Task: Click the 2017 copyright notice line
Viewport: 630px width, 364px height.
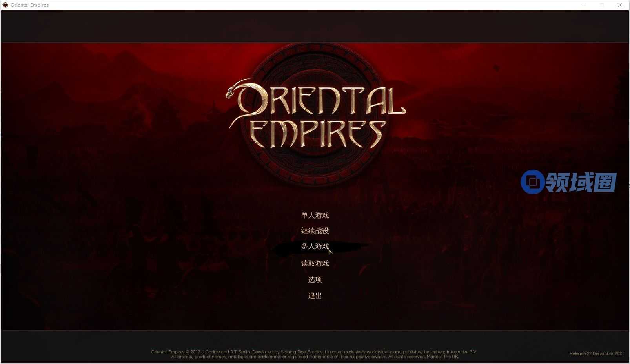Action: point(314,352)
